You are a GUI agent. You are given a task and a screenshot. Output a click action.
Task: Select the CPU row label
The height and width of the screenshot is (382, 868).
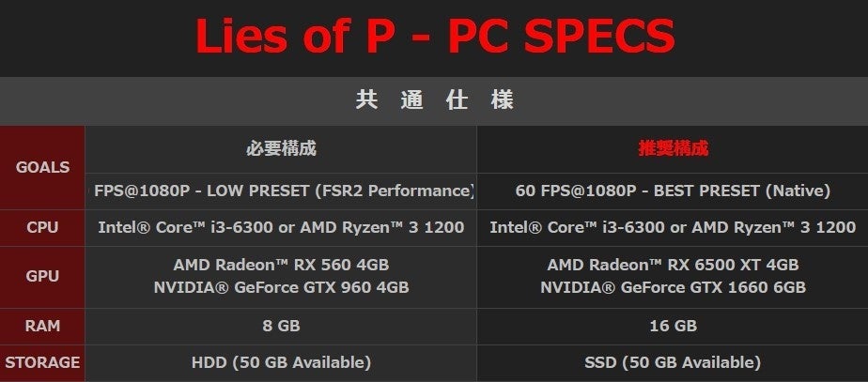click(x=42, y=226)
